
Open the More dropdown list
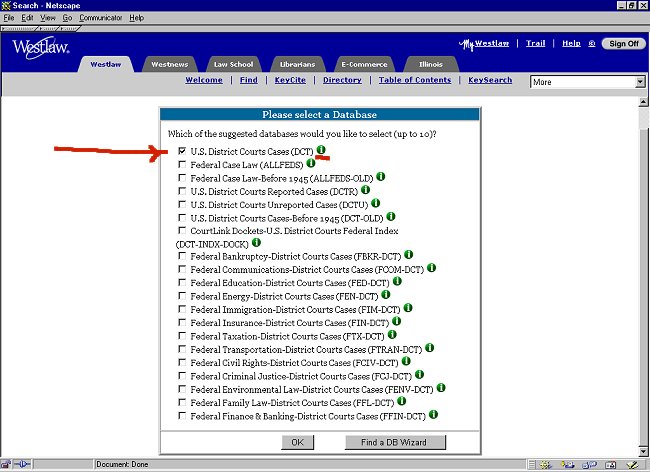click(x=640, y=82)
